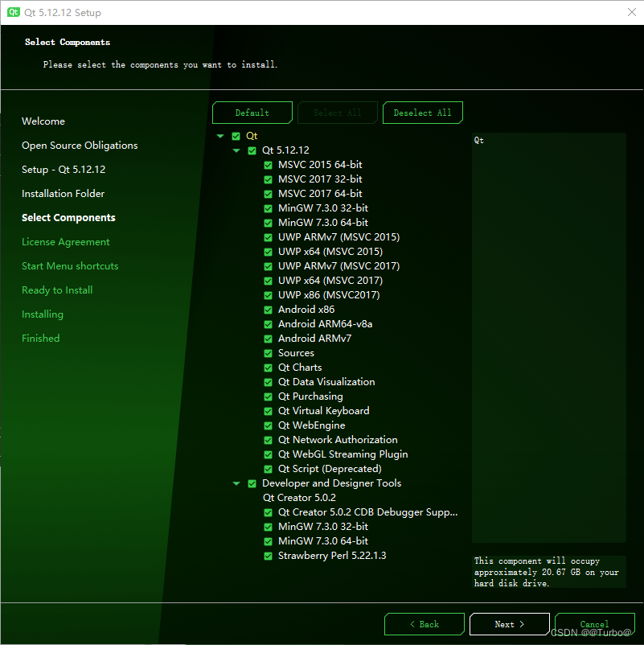Uncheck Android ARMv7 checkbox

[268, 339]
